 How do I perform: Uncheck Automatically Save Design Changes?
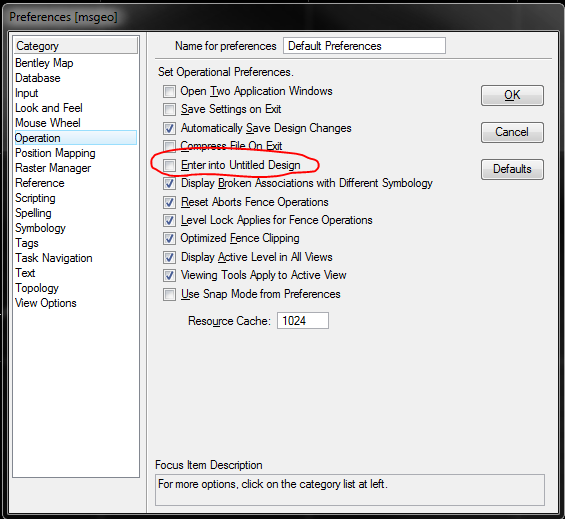click(169, 128)
